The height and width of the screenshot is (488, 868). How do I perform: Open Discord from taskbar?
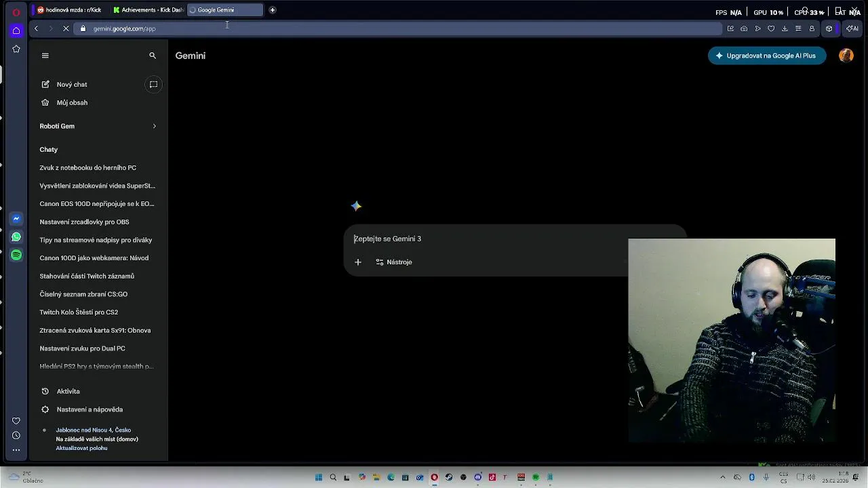point(478,477)
